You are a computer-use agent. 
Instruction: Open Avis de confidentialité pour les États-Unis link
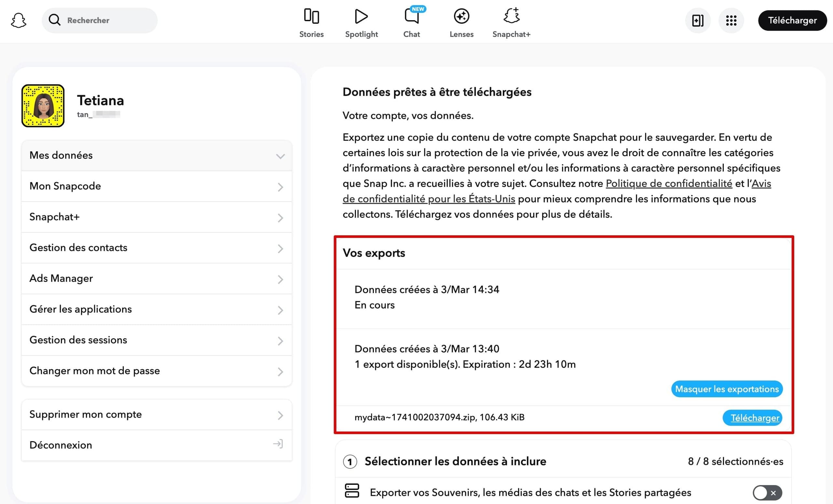(x=429, y=199)
